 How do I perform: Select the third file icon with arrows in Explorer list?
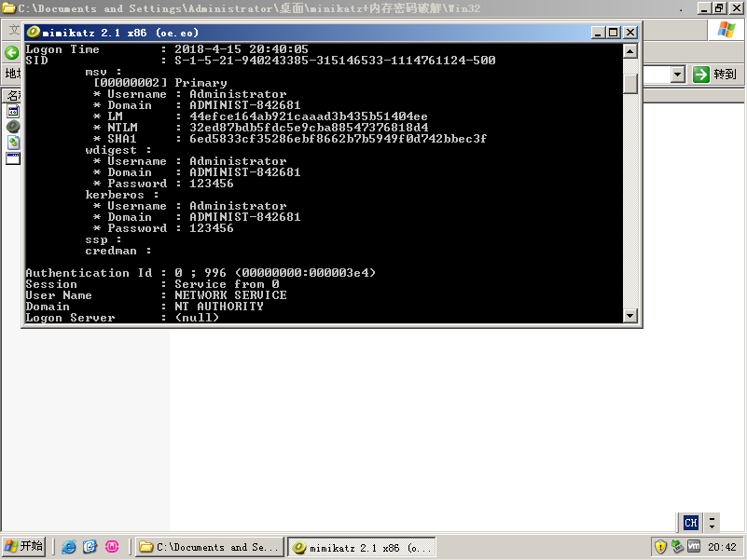pos(13,142)
